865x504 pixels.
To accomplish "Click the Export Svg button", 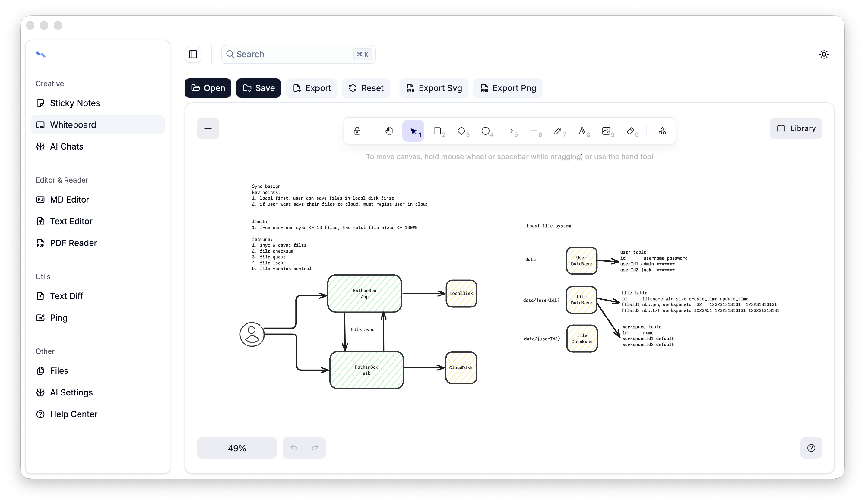I will 433,88.
